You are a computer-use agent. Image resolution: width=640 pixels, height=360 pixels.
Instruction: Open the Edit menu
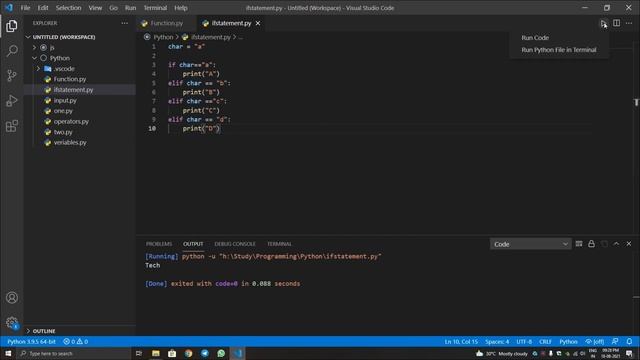43,8
